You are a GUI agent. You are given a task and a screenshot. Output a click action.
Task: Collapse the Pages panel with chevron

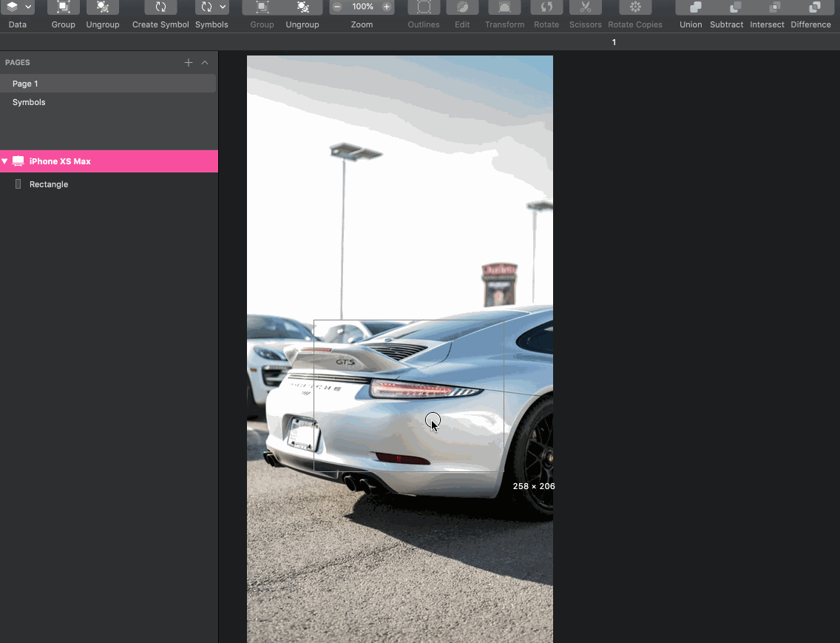point(205,63)
